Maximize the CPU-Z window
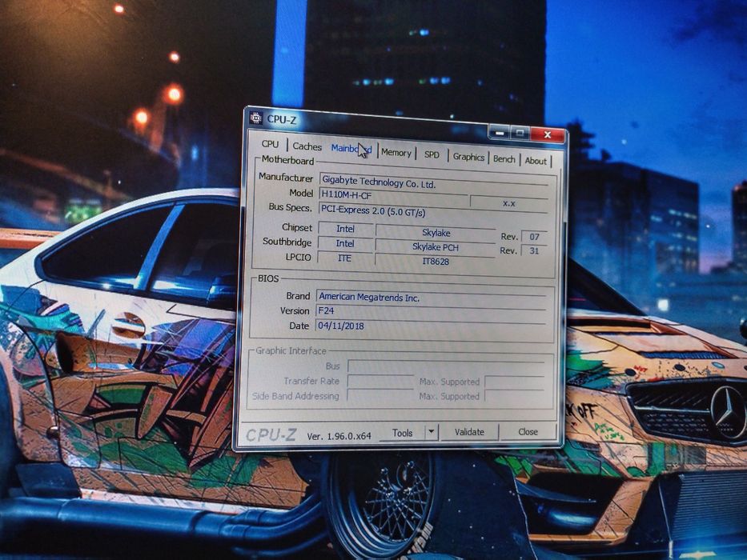Viewport: 747px width, 560px height. [x=520, y=134]
